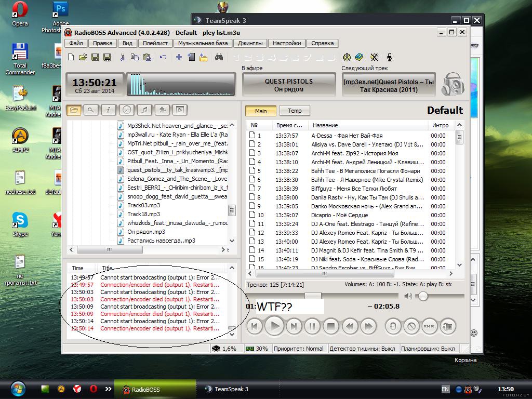
Task: Open the Справка menu
Action: pos(322,43)
